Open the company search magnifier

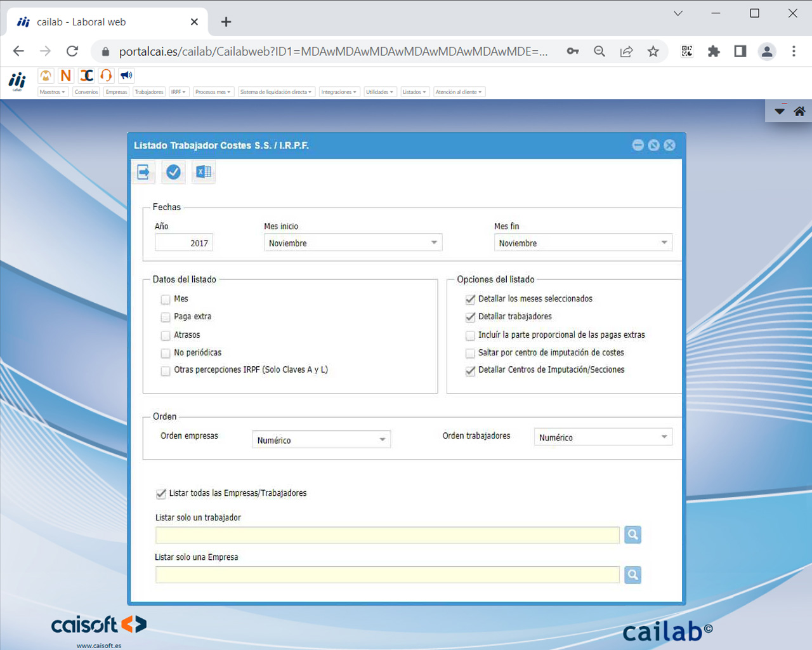[x=632, y=574]
